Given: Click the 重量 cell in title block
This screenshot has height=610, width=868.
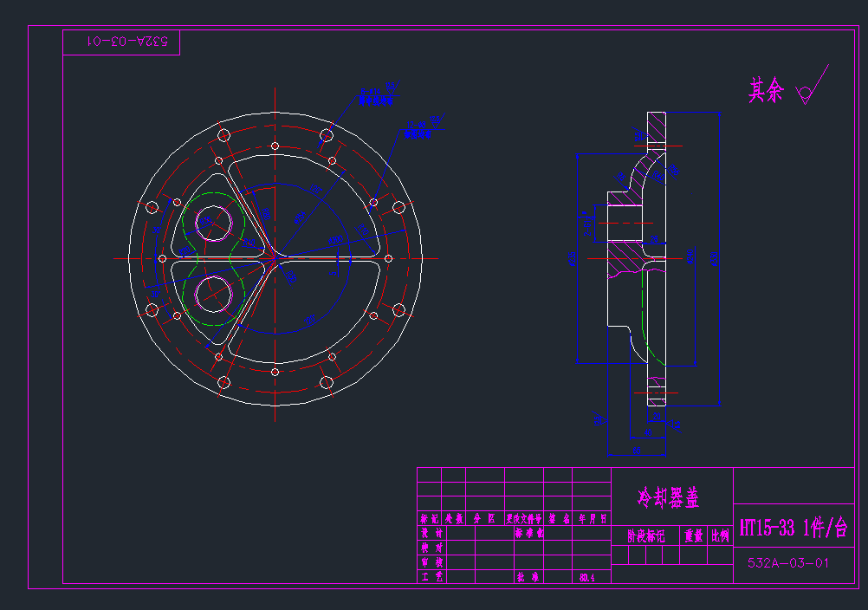Looking at the screenshot, I should (x=693, y=535).
